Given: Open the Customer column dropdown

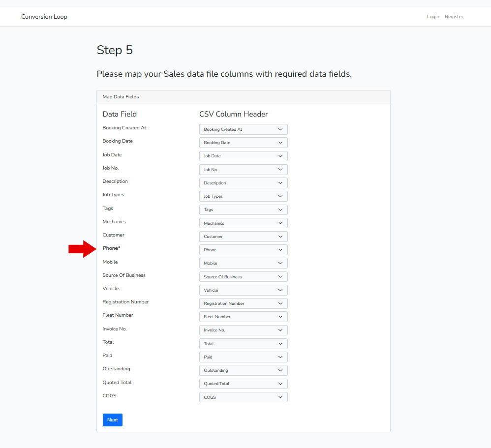Looking at the screenshot, I should pyautogui.click(x=243, y=237).
